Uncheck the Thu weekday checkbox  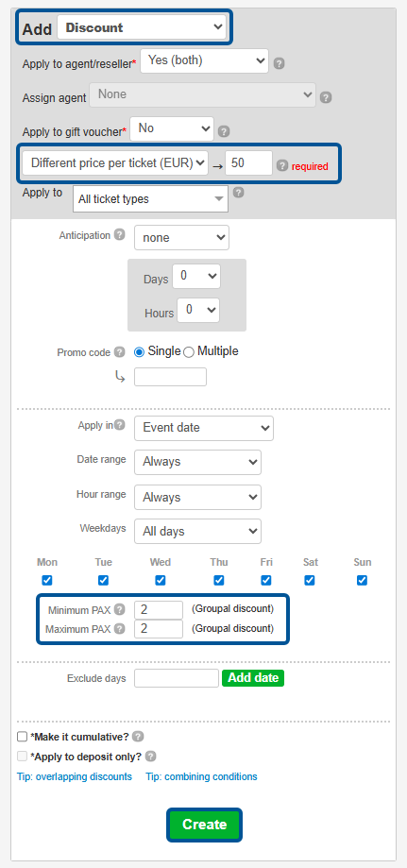[219, 580]
